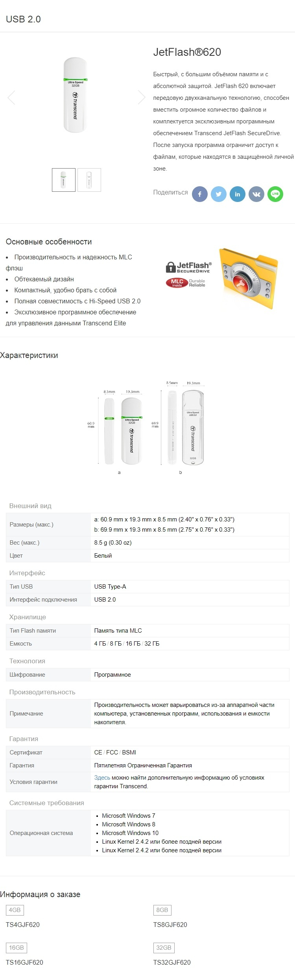Select the second product thumbnail
Viewport: 295px width, 980px height.
pos(89,180)
